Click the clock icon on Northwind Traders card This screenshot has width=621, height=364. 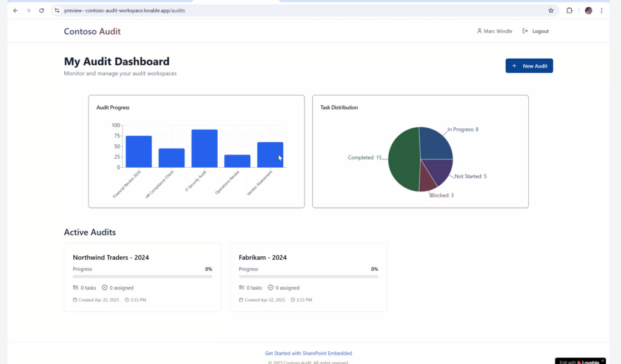[127, 300]
